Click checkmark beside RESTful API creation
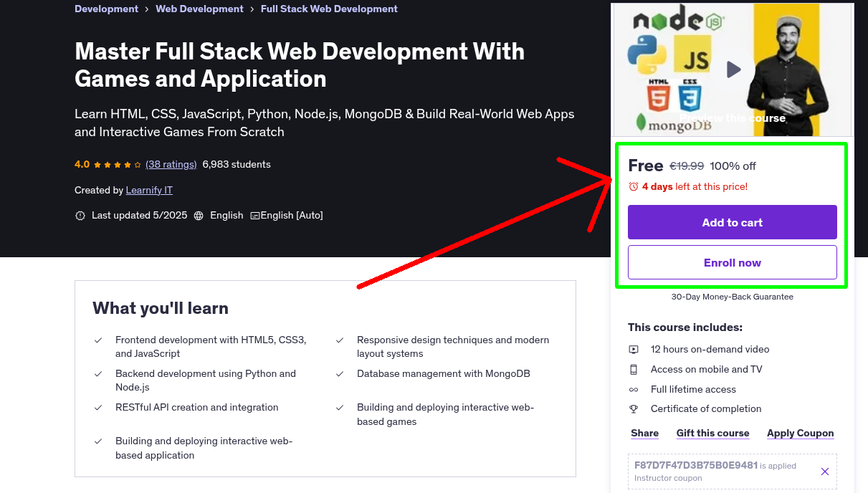The image size is (868, 493). click(98, 408)
